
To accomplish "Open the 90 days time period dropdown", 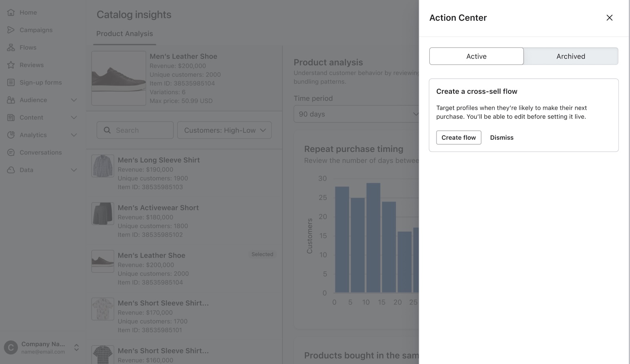I will (356, 114).
